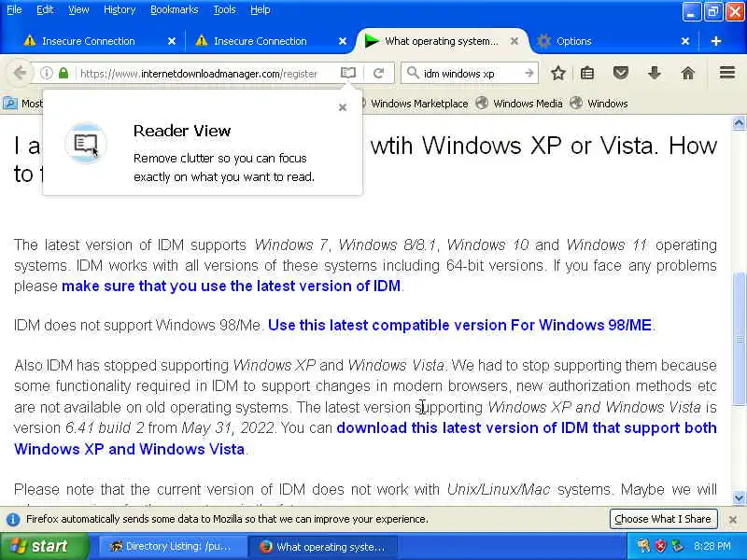This screenshot has width=747, height=560.
Task: Go to the home page icon
Action: click(688, 74)
